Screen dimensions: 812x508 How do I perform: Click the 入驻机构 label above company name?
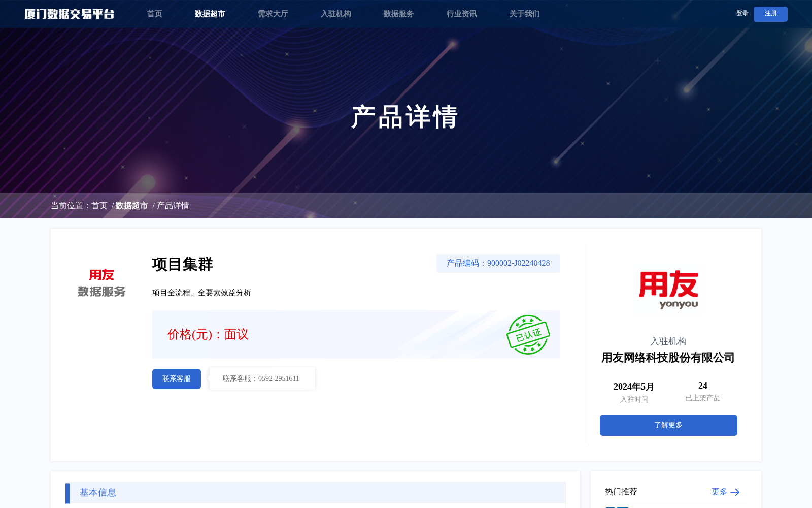668,341
